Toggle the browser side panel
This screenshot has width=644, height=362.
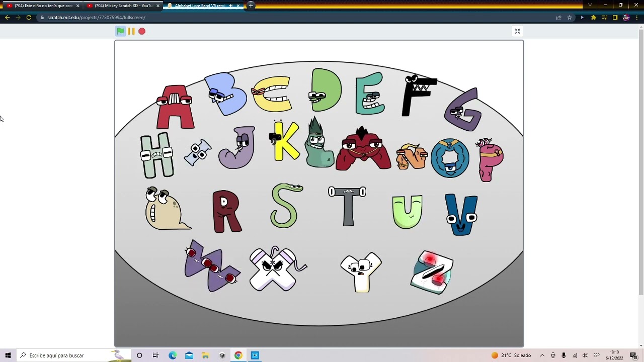[615, 18]
